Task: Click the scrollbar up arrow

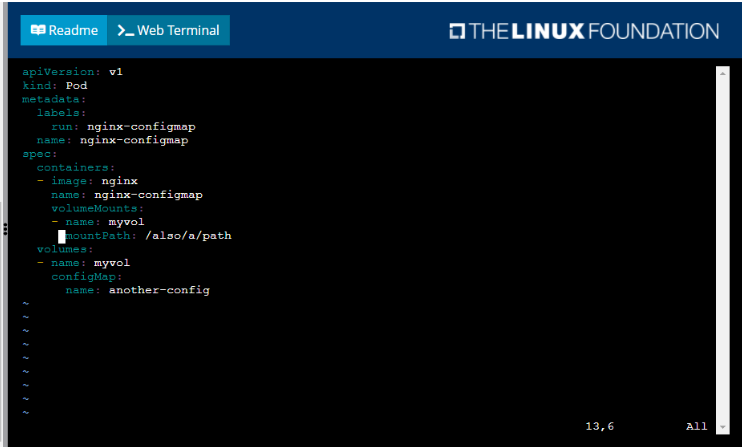Action: coord(723,73)
